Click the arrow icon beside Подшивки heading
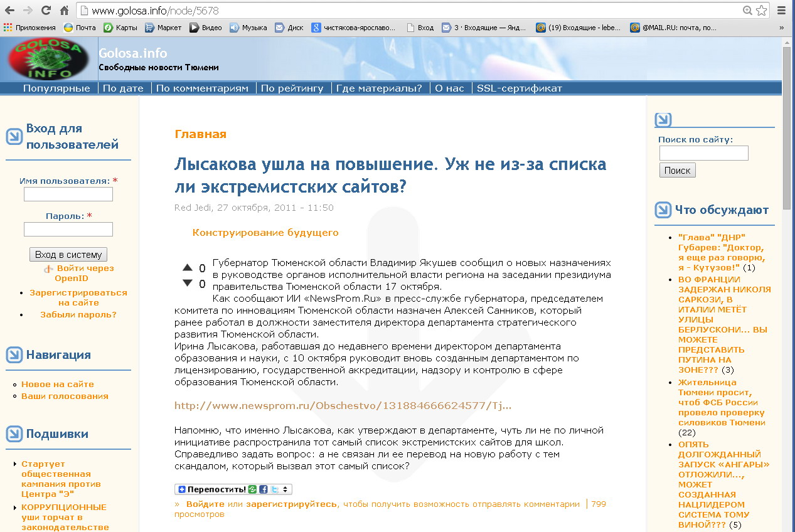 (x=14, y=434)
